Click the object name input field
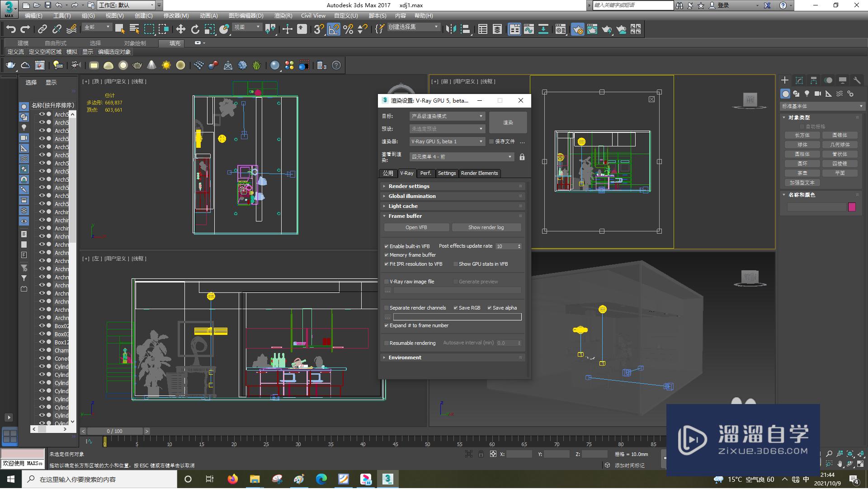Viewport: 868px width, 489px height. coord(816,207)
